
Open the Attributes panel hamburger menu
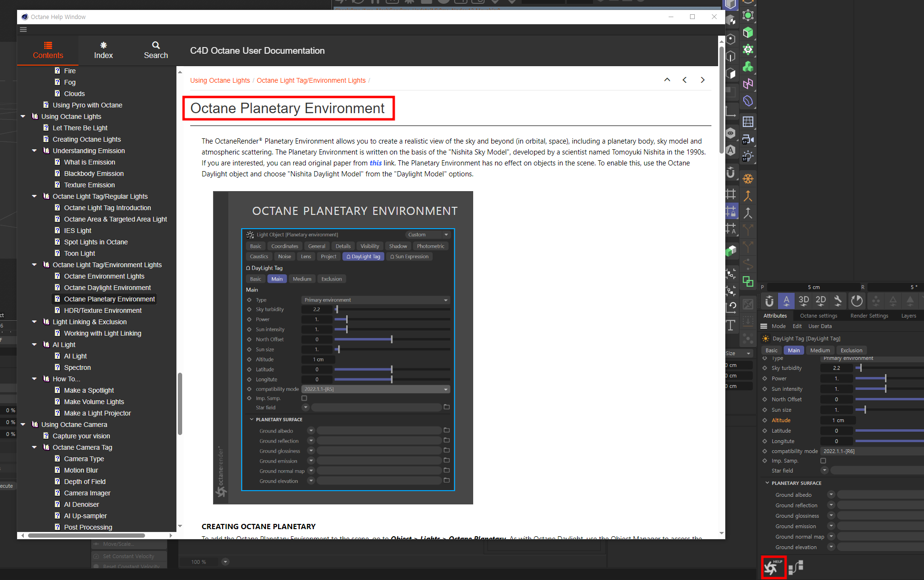pos(764,326)
